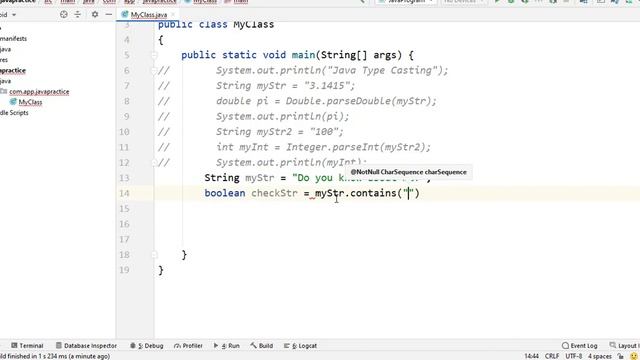Open the Build tool window
Image resolution: width=640 pixels, height=360 pixels.
pyautogui.click(x=262, y=346)
